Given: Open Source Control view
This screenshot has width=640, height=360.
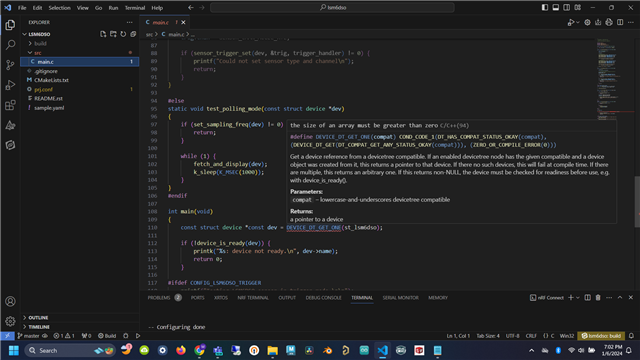Looking at the screenshot, I should pos(10,65).
